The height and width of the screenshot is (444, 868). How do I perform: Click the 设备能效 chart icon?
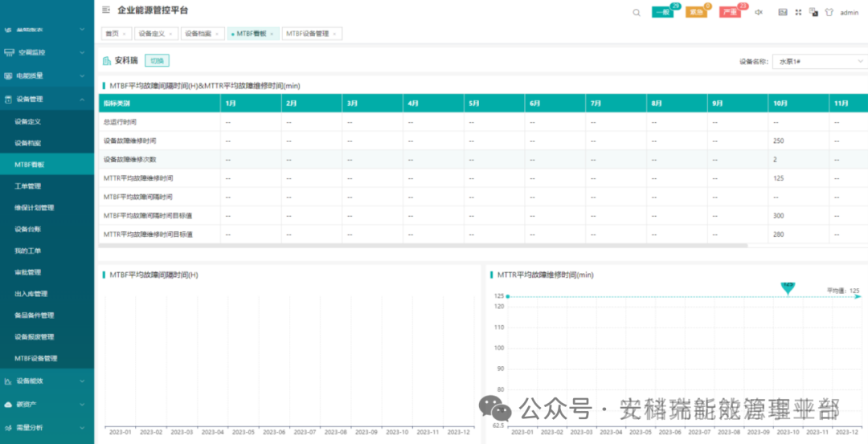pyautogui.click(x=8, y=381)
